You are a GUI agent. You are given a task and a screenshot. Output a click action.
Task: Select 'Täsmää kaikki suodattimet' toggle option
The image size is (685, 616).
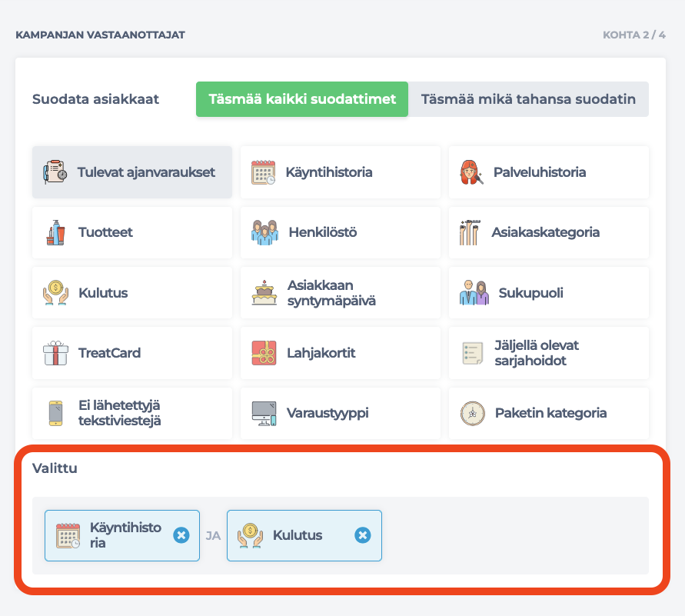point(302,99)
